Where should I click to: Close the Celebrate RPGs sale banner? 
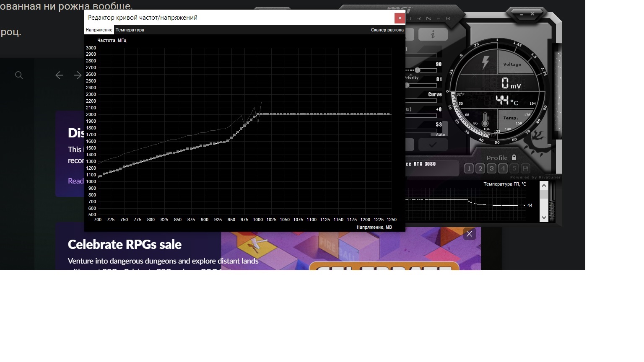[x=469, y=234]
